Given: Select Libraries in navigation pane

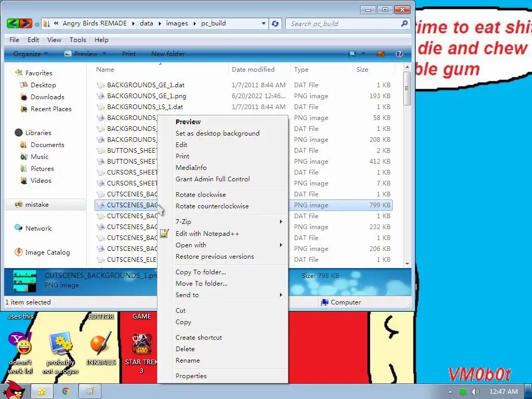Looking at the screenshot, I should 38,132.
